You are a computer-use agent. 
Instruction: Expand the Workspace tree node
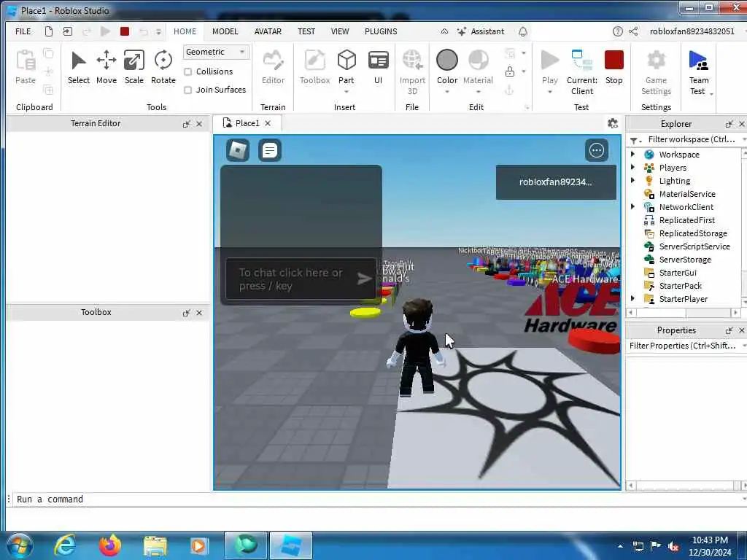click(632, 155)
